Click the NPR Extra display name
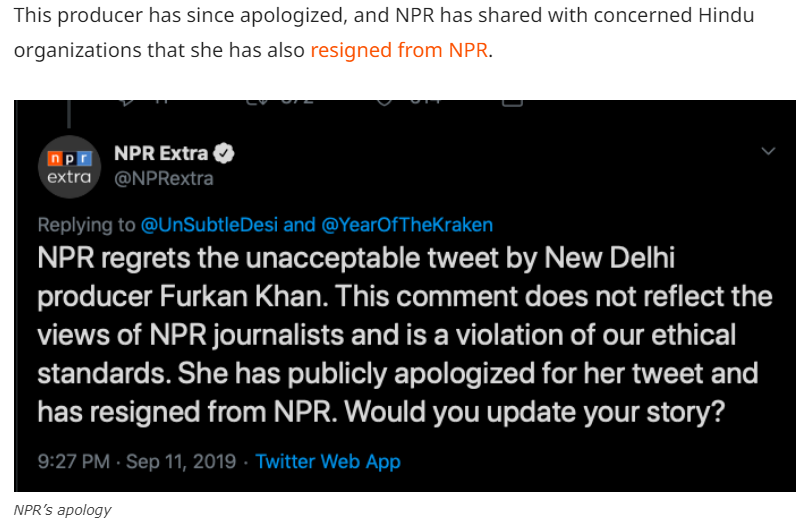Viewport: 806px width, 525px height. 161,153
